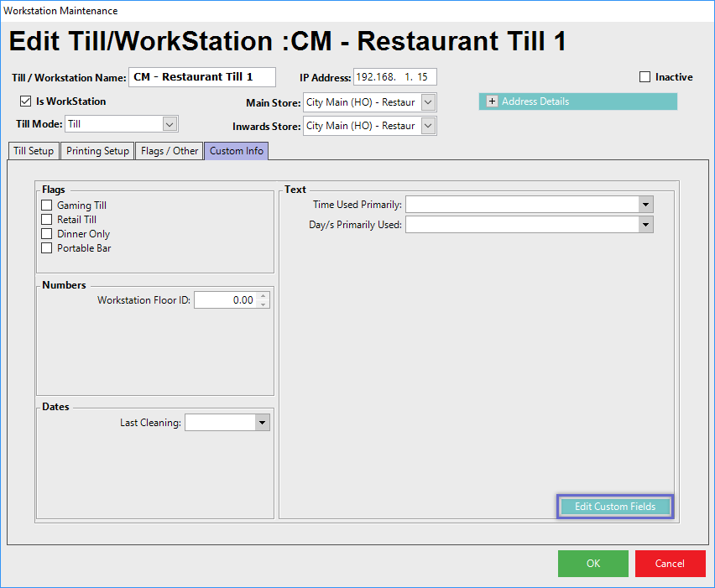
Task: Toggle the Portable Bar checkbox
Action: coord(47,248)
